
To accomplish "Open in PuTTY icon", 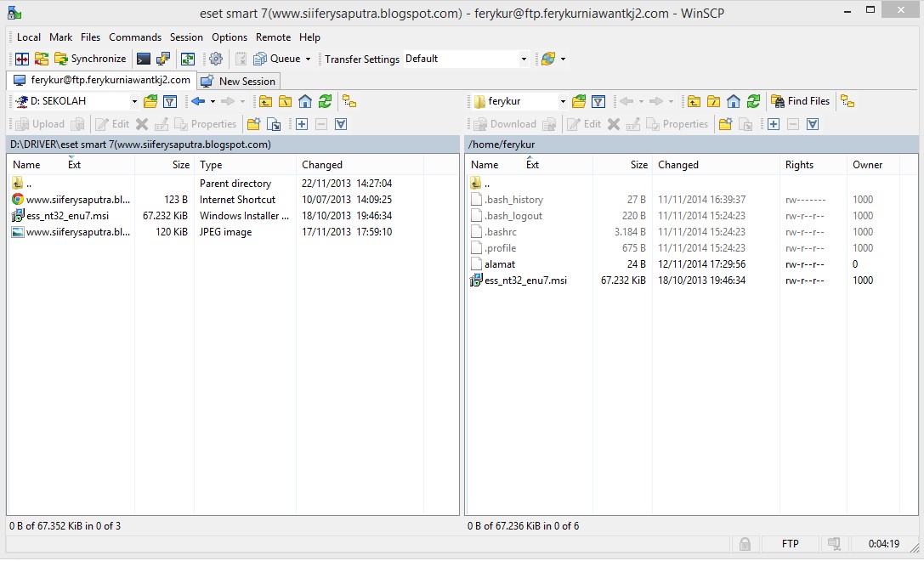I will 162,59.
